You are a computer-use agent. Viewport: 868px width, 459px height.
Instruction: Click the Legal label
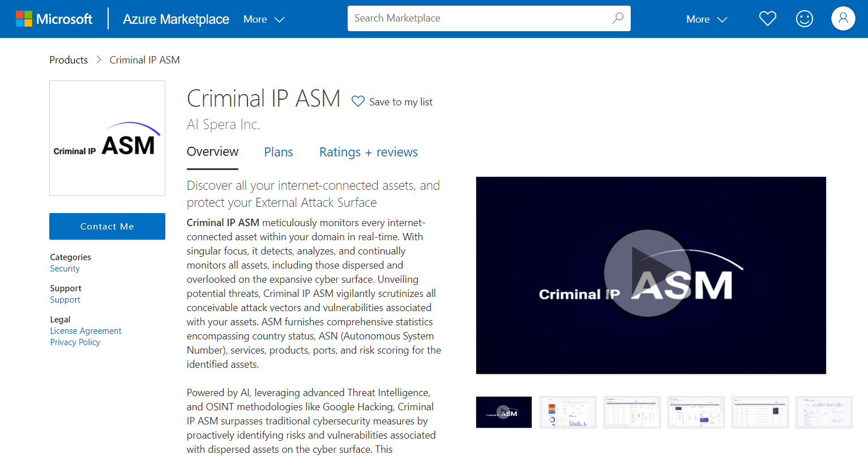pyautogui.click(x=60, y=320)
